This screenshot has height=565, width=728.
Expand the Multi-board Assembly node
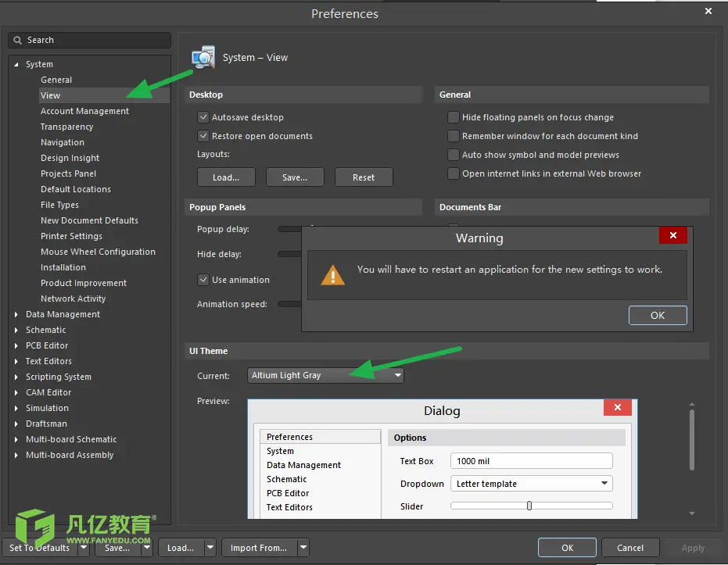[16, 455]
